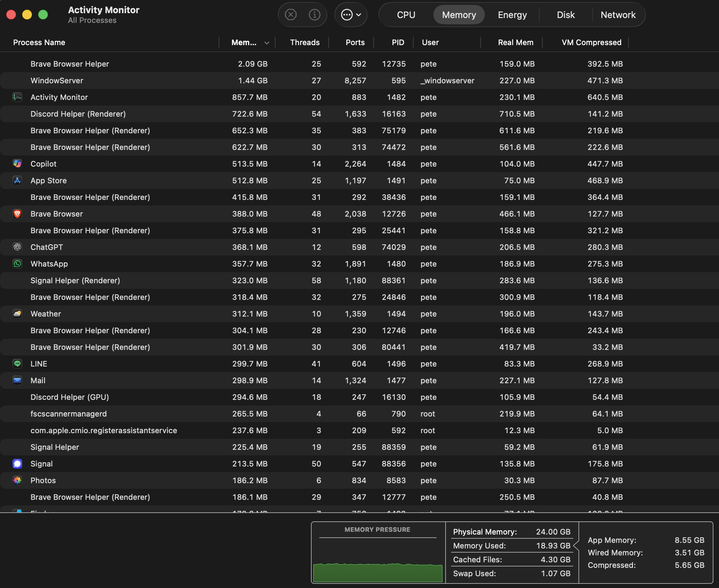
Task: Select Brave Browser Helper with 2.09 GB
Action: point(359,64)
